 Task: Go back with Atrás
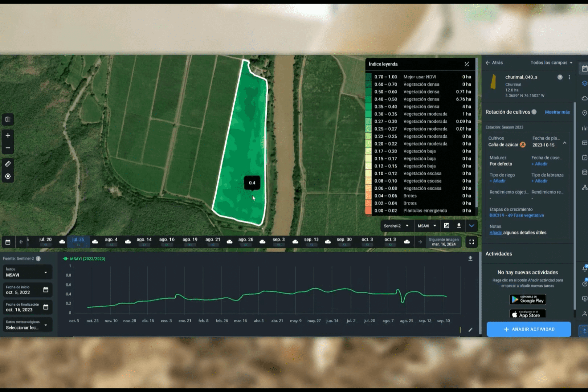point(494,63)
